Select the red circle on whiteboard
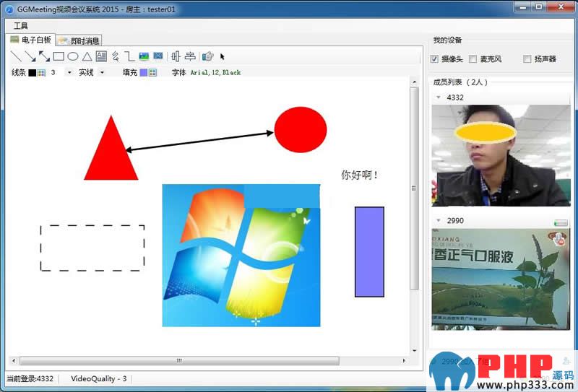This screenshot has height=392, width=578. click(x=301, y=129)
